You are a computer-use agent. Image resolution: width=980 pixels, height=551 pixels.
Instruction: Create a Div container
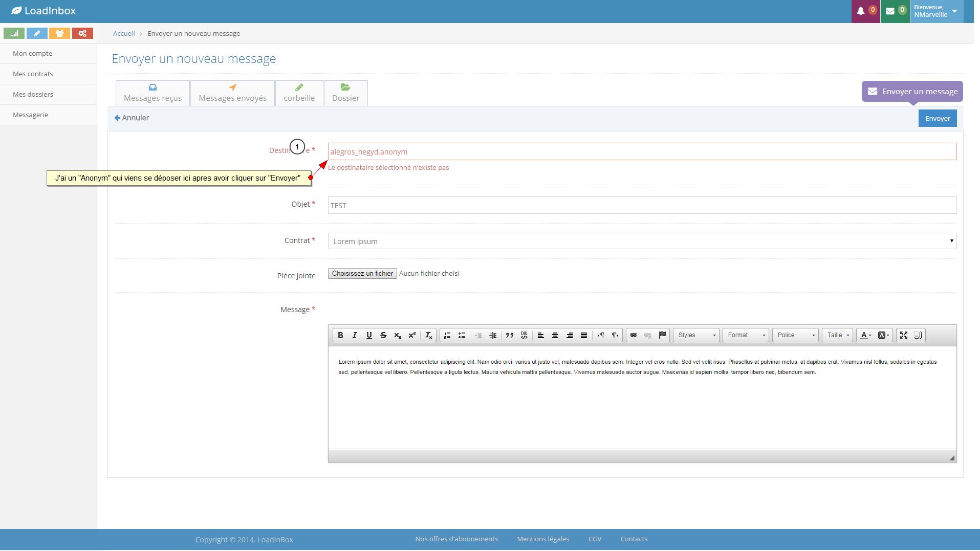tap(524, 335)
